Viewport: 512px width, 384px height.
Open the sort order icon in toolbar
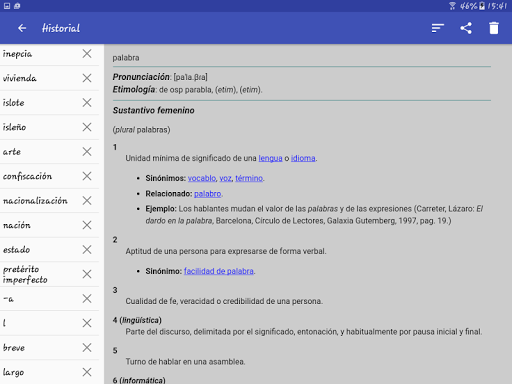(438, 28)
